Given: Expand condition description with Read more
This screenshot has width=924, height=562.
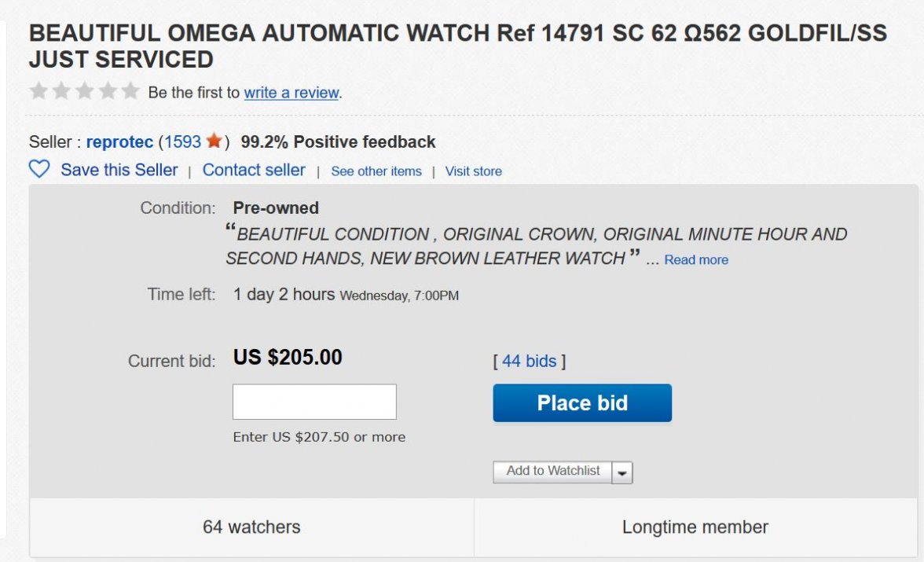Looking at the screenshot, I should [696, 260].
